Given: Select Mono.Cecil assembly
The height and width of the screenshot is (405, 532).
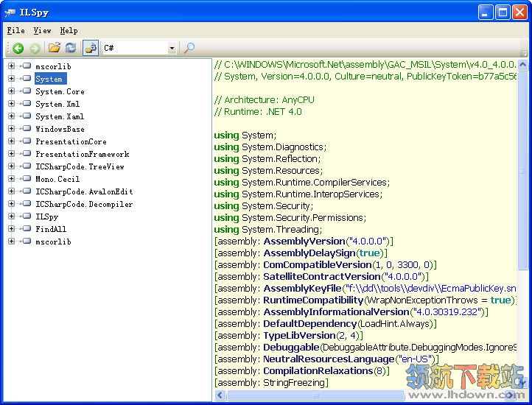Looking at the screenshot, I should click(x=57, y=179).
